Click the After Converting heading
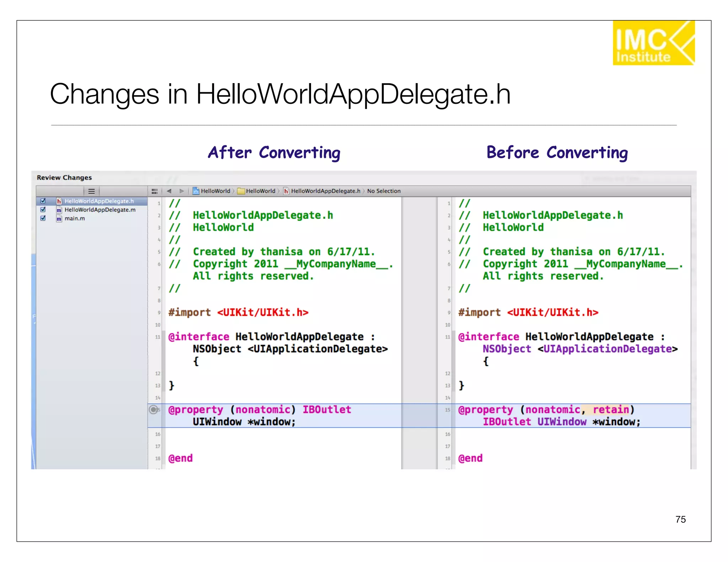This screenshot has height=562, width=728. [x=274, y=153]
